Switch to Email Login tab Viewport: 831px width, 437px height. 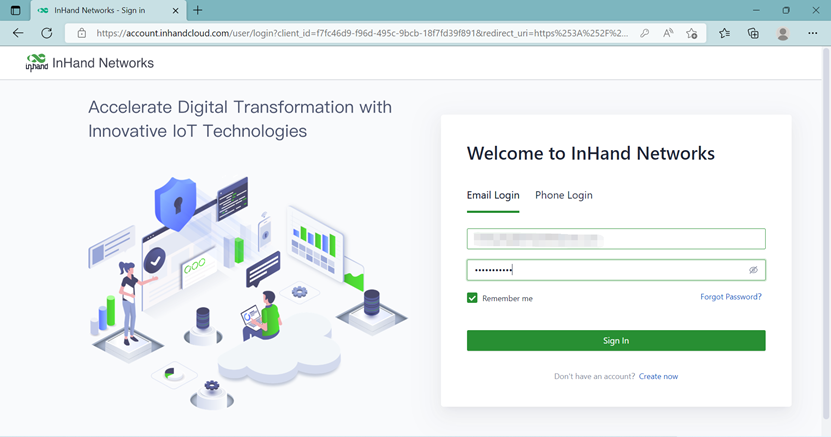coord(493,195)
